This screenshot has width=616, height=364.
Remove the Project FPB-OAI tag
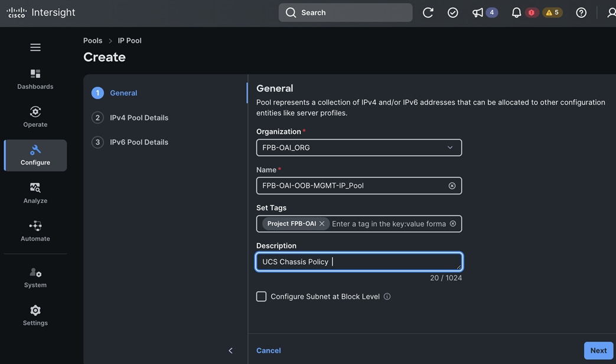[322, 224]
